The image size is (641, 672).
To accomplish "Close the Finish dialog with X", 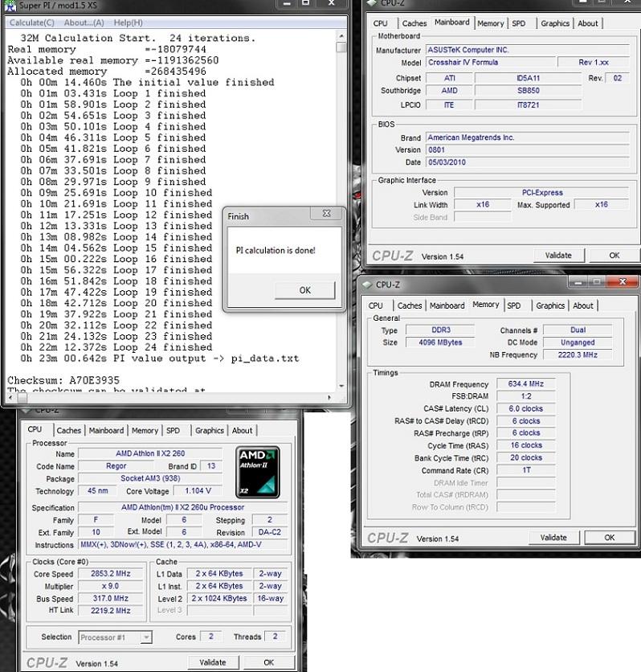I will [x=326, y=213].
